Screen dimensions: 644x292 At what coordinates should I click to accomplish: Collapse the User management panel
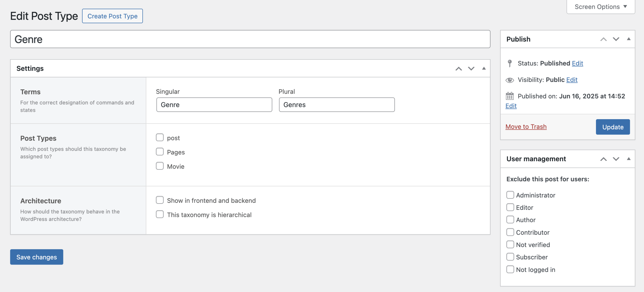click(x=629, y=159)
